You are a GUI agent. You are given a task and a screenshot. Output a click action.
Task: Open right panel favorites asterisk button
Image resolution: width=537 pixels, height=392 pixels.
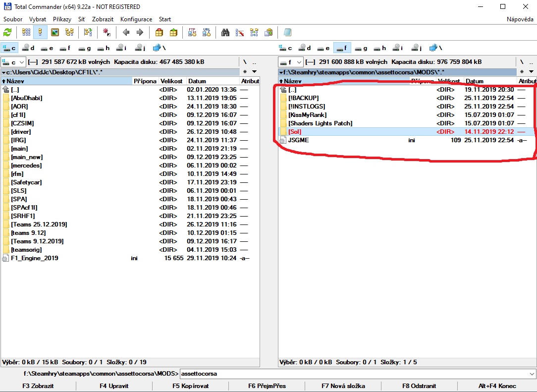(x=522, y=72)
